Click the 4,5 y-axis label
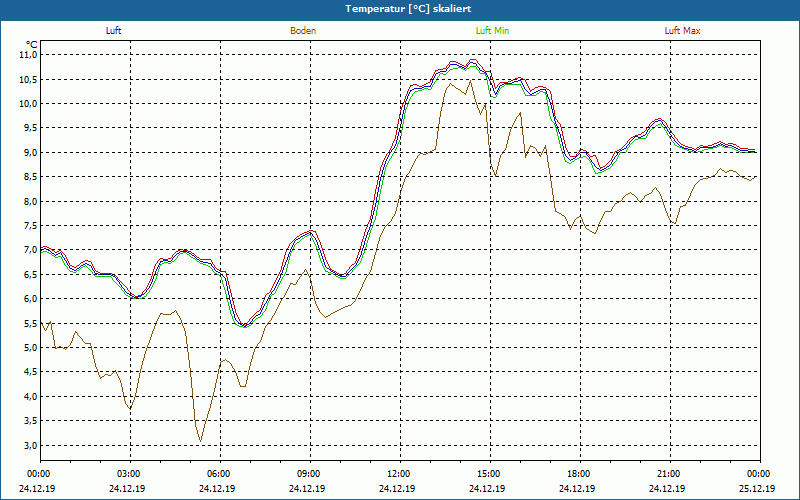This screenshot has height=500, width=800. click(31, 372)
